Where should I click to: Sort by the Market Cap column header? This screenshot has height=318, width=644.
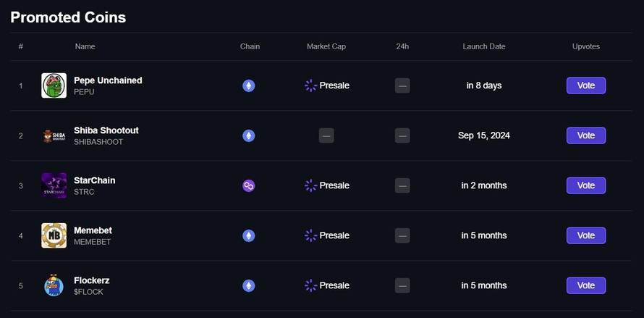tap(326, 46)
